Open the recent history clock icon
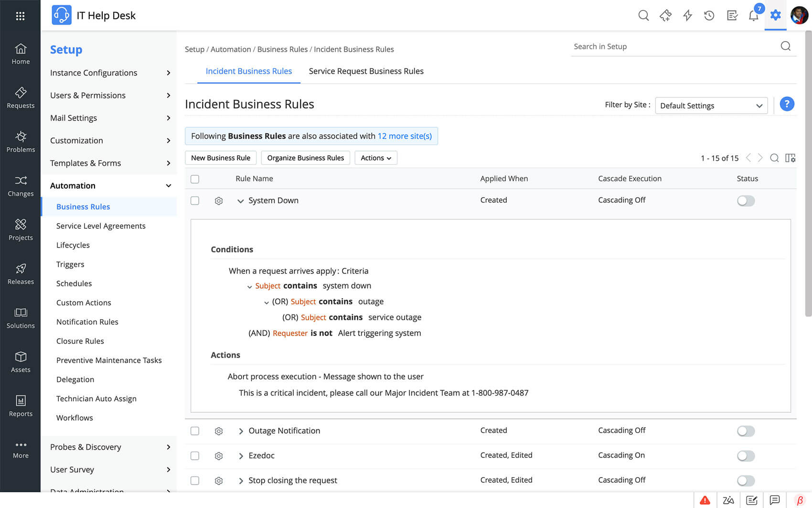Image resolution: width=812 pixels, height=508 pixels. 709,16
